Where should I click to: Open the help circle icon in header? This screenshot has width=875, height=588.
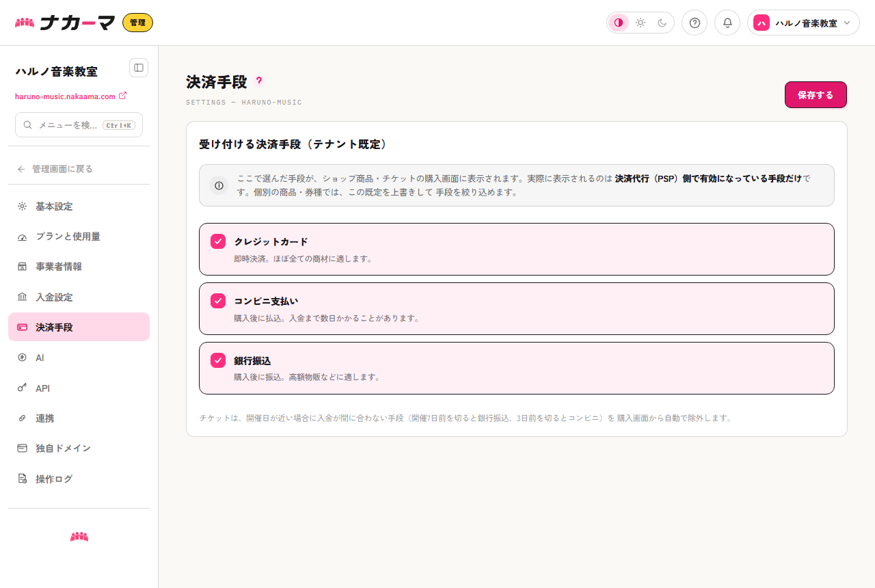tap(695, 23)
